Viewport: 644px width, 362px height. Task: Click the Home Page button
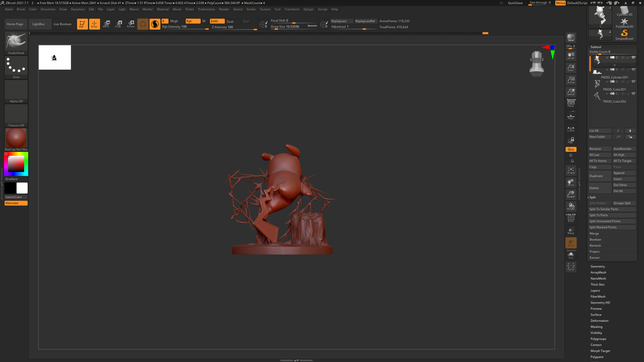(16, 24)
